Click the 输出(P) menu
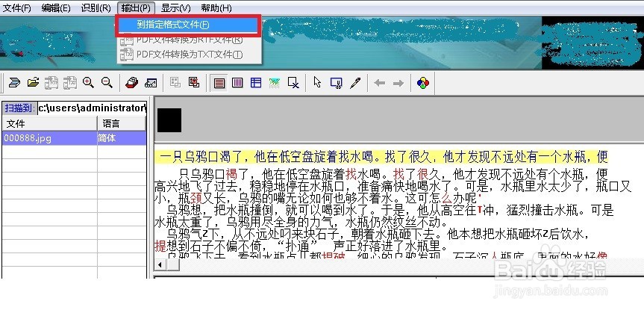 pyautogui.click(x=136, y=7)
